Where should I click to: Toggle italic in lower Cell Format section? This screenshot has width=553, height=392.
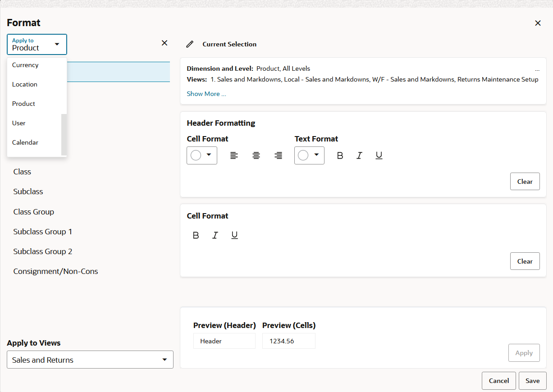(x=215, y=235)
